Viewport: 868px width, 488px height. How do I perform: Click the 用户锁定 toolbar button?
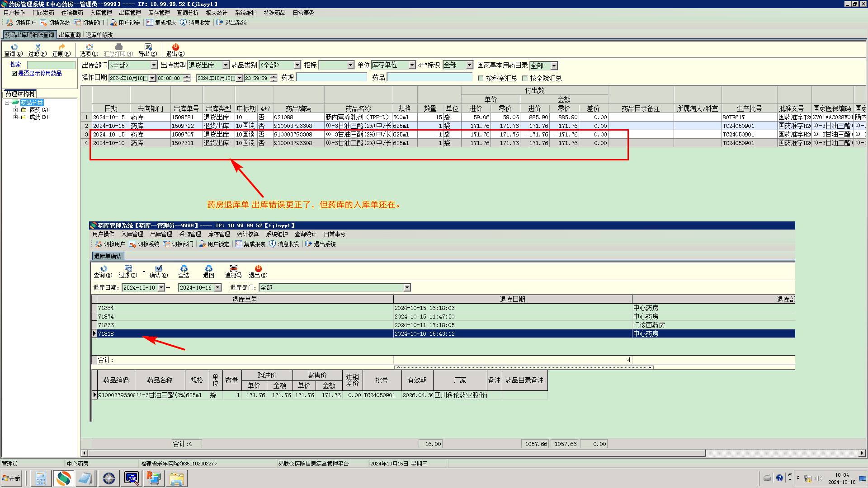(x=125, y=23)
